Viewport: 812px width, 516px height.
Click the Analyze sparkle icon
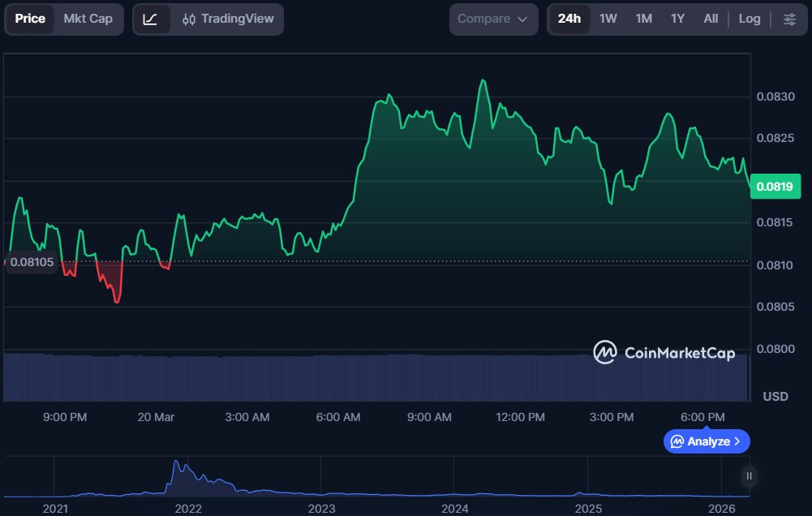coord(677,441)
